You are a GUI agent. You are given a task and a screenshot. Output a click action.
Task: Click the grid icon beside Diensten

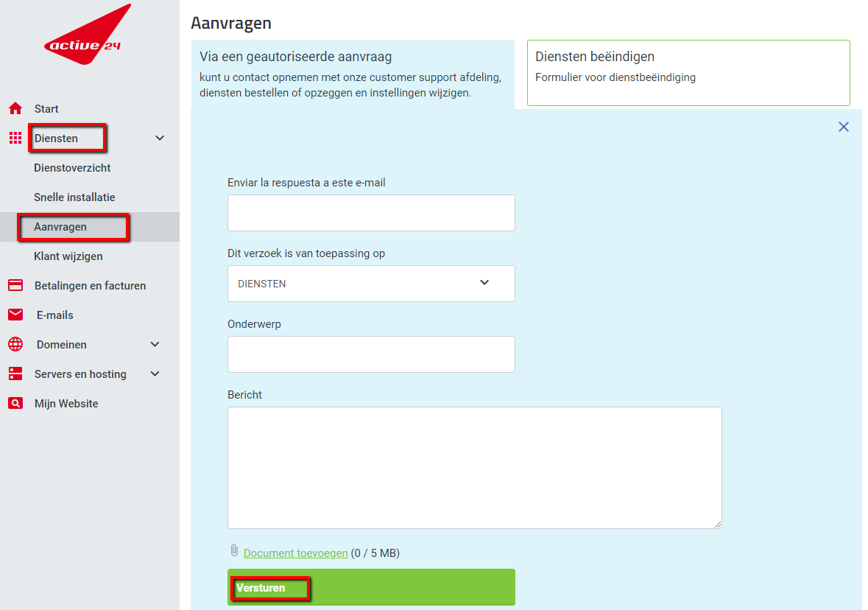click(15, 138)
